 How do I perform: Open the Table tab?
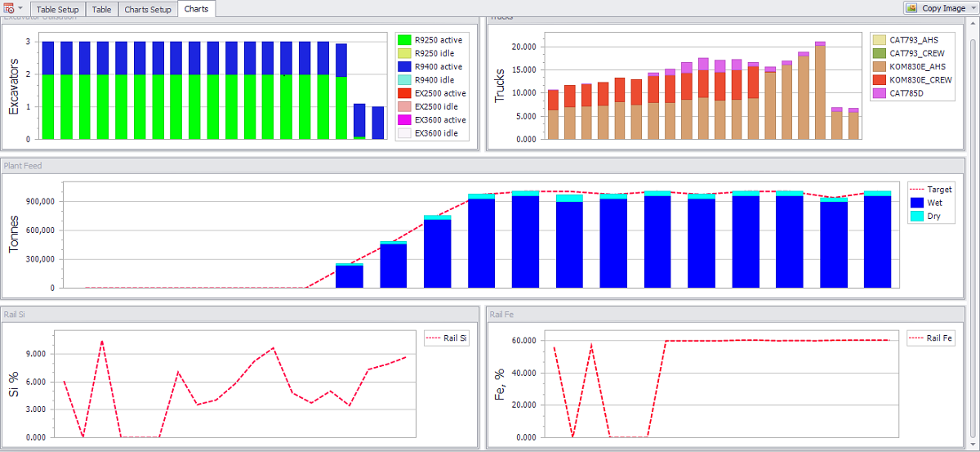101,9
